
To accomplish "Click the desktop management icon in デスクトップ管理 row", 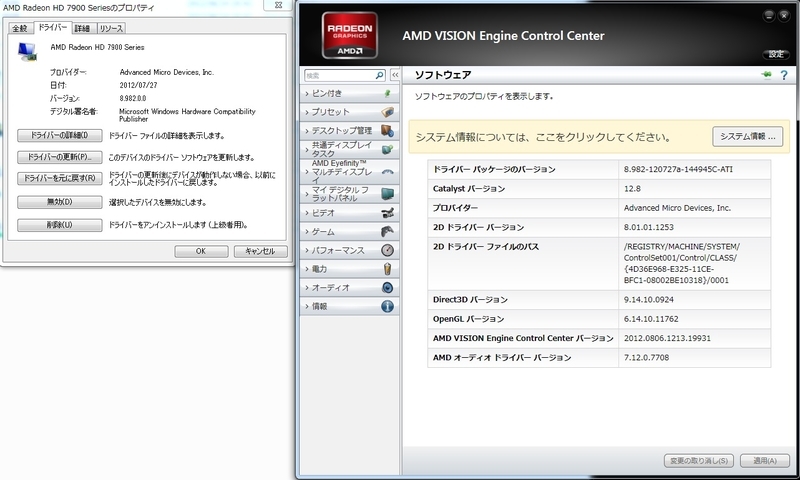I will pyautogui.click(x=387, y=131).
